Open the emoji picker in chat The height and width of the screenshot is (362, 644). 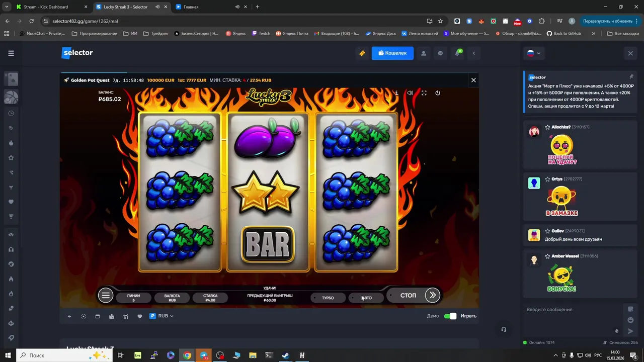point(630,320)
